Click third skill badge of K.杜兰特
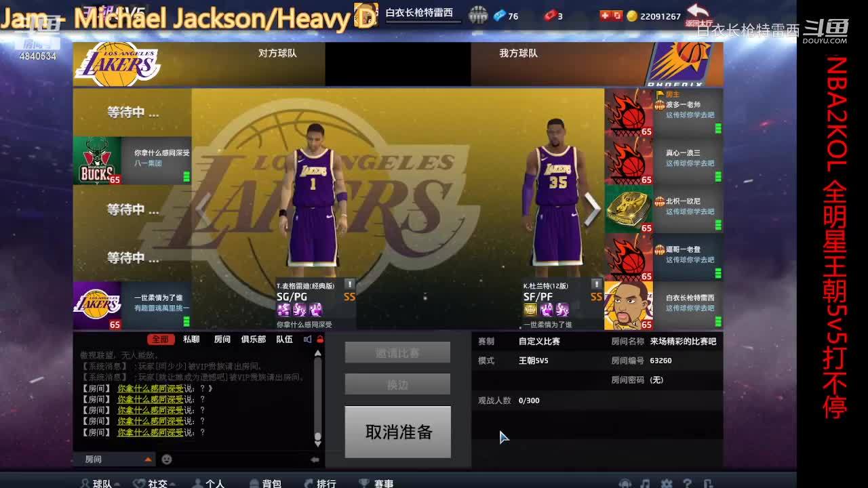This screenshot has height=488, width=868. pyautogui.click(x=563, y=310)
